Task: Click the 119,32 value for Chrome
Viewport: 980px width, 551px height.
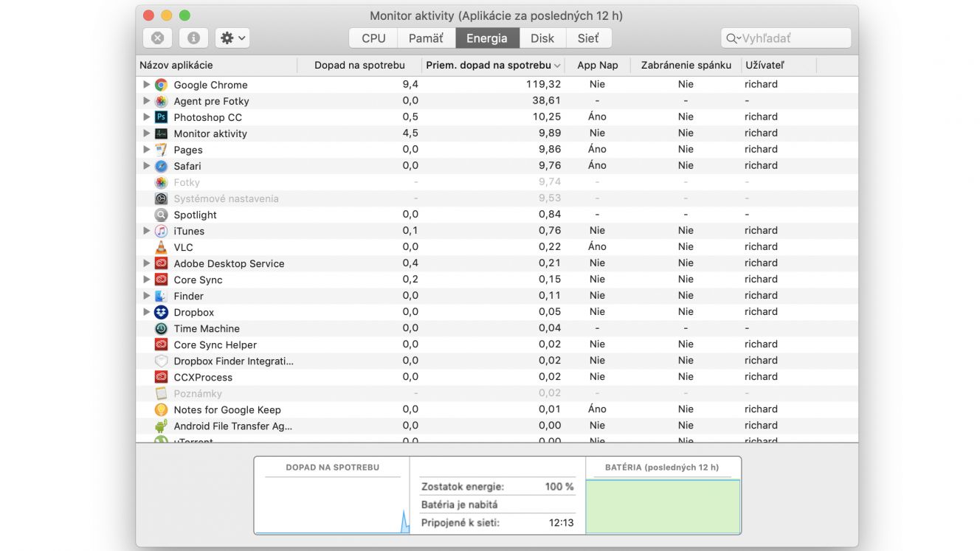Action: coord(543,84)
